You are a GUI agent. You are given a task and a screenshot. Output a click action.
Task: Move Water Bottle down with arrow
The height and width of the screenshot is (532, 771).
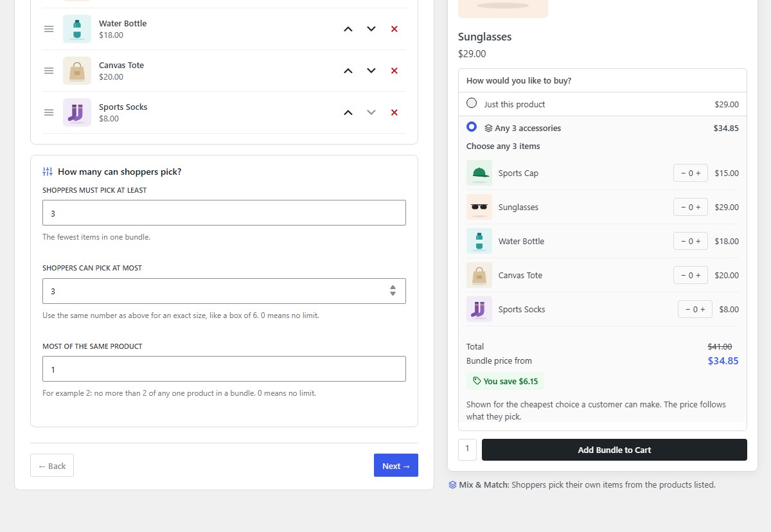click(x=371, y=29)
